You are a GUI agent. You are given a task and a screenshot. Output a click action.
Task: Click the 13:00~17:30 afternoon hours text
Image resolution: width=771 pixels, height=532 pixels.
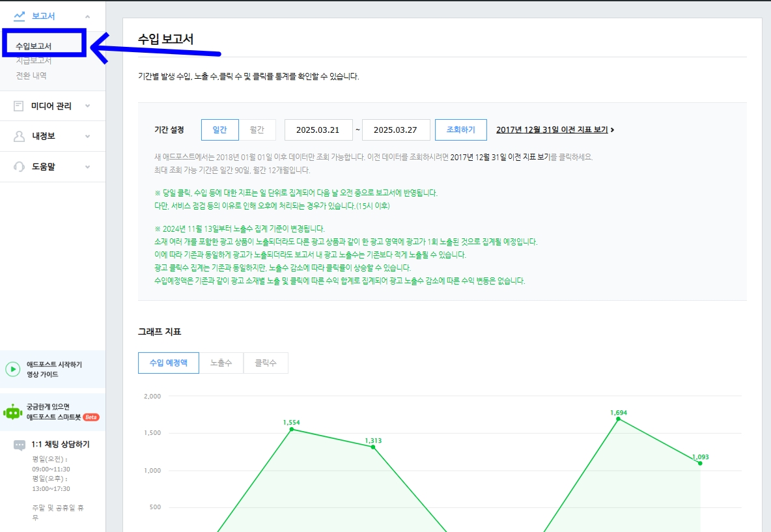pyautogui.click(x=51, y=489)
